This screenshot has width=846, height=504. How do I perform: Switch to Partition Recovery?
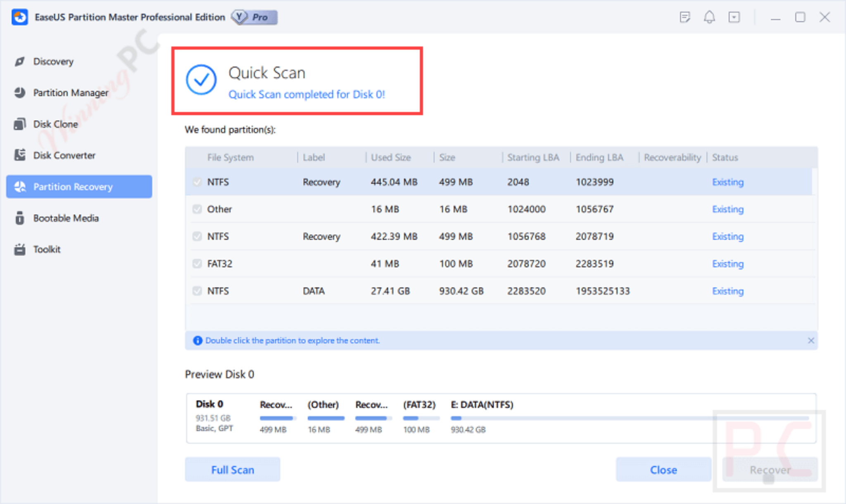point(73,187)
